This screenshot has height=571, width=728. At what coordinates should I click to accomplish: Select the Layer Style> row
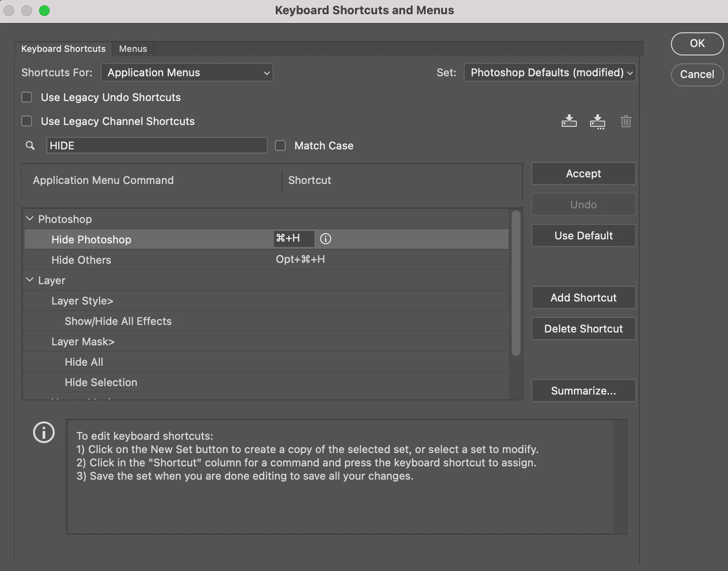tap(266, 301)
